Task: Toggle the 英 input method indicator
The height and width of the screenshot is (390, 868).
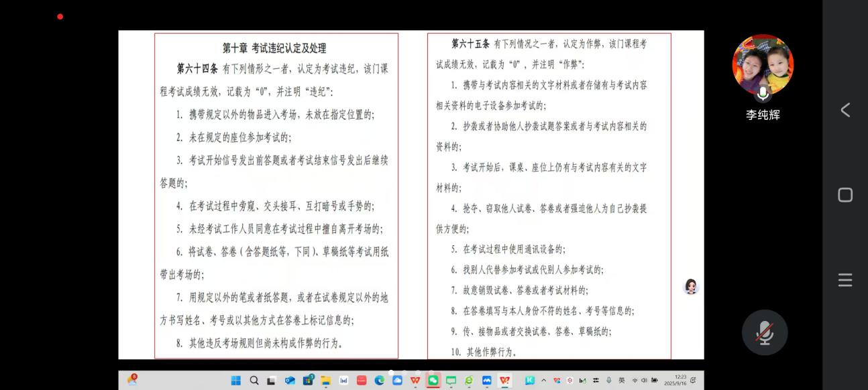Action: (622, 381)
